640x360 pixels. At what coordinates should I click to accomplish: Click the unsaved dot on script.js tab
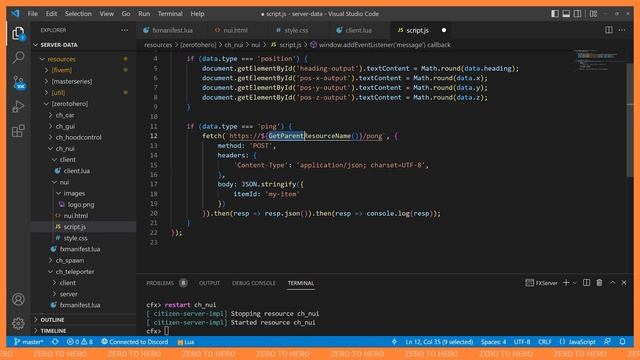click(x=444, y=30)
